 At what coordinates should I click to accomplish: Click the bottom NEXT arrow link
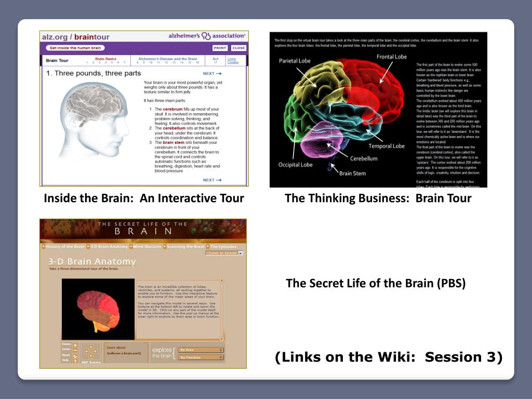pyautogui.click(x=212, y=180)
